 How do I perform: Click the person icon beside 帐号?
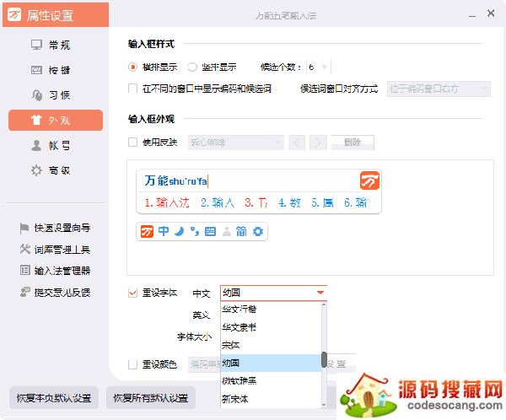click(36, 145)
